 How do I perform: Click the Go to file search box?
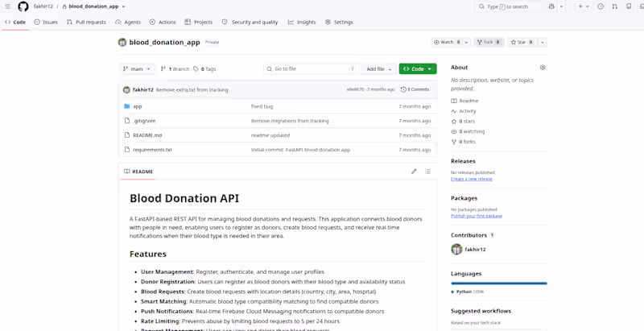(311, 69)
